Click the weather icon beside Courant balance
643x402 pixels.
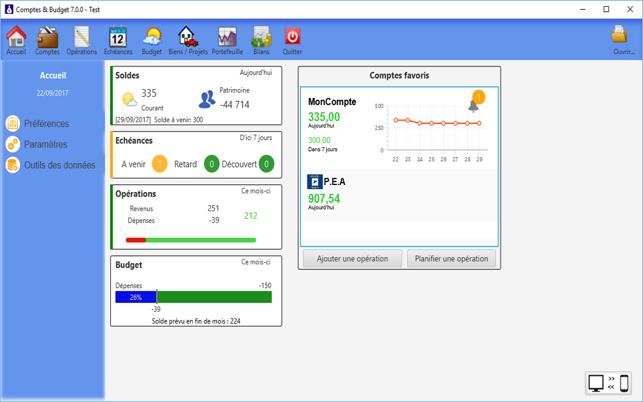pyautogui.click(x=130, y=100)
